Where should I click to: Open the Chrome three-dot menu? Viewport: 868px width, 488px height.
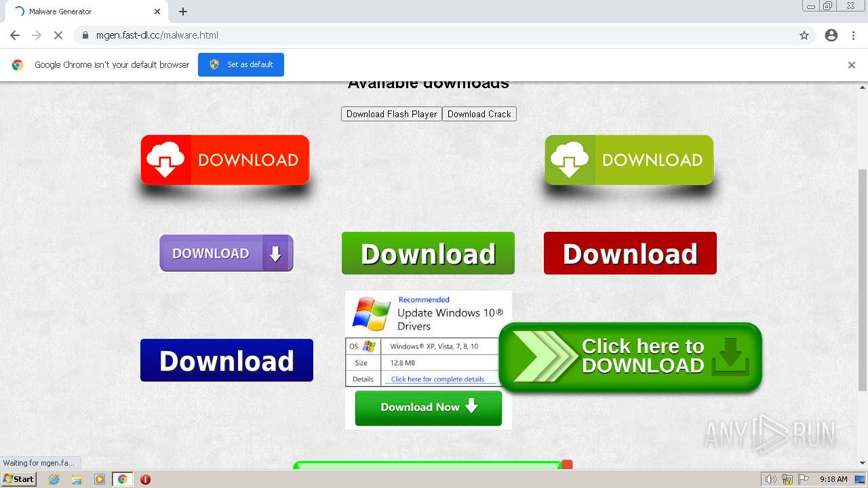pos(853,35)
